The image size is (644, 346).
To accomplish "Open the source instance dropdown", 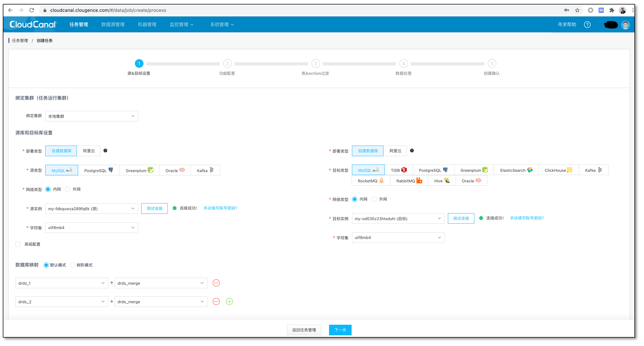I will tap(92, 209).
